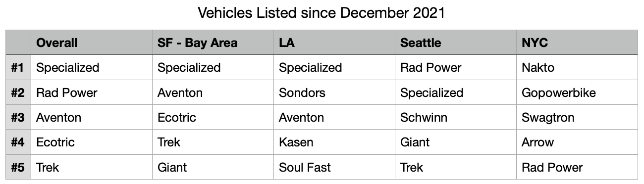The image size is (644, 184).
Task: Select the Swagtron cell
Action: click(x=577, y=117)
